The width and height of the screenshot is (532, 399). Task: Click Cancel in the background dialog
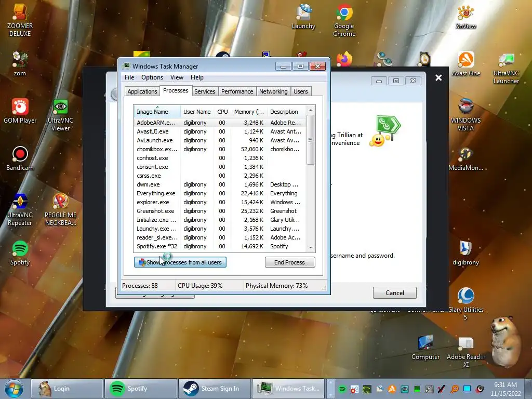395,293
